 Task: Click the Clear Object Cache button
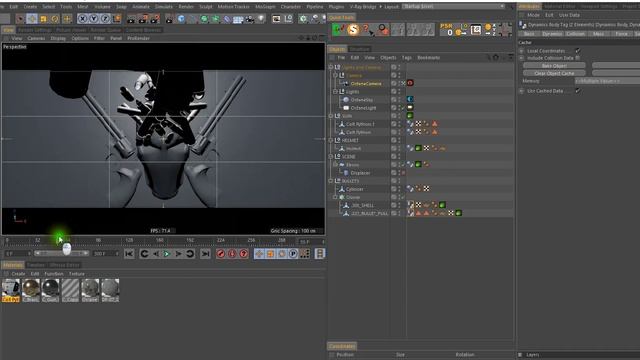click(x=554, y=73)
